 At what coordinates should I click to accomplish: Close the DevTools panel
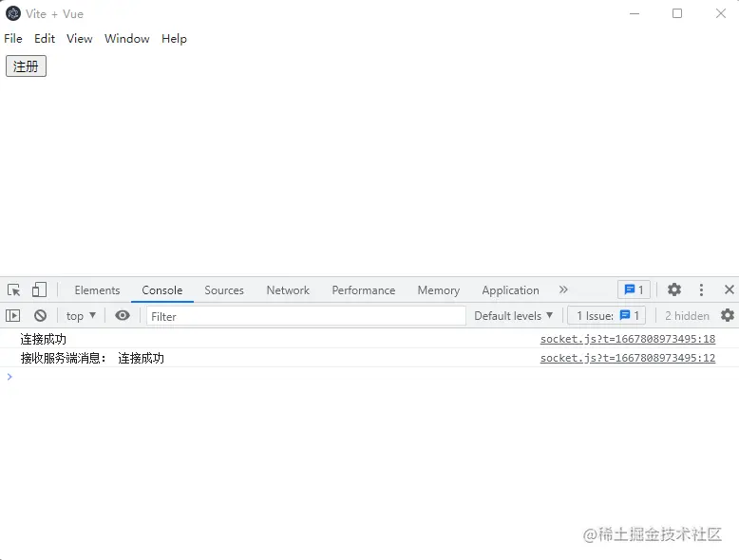coord(730,289)
